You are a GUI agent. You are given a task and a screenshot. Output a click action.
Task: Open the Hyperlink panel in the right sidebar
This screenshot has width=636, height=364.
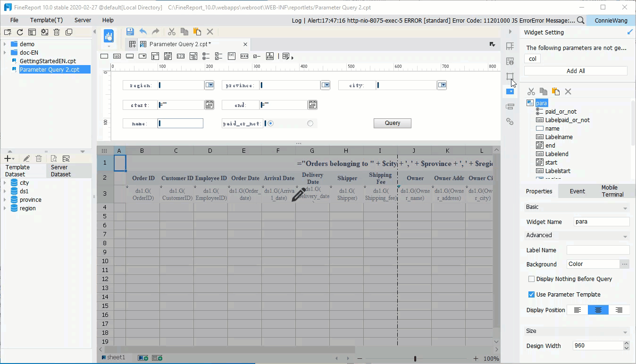[x=510, y=121]
